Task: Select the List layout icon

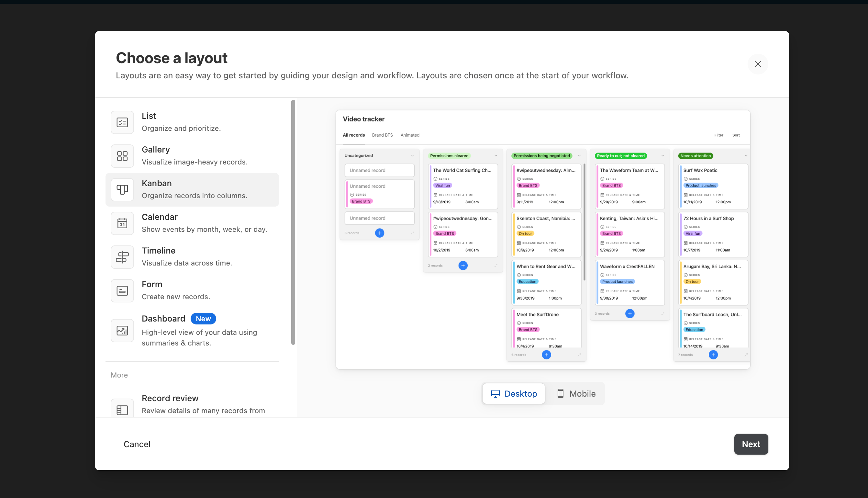Action: (122, 122)
